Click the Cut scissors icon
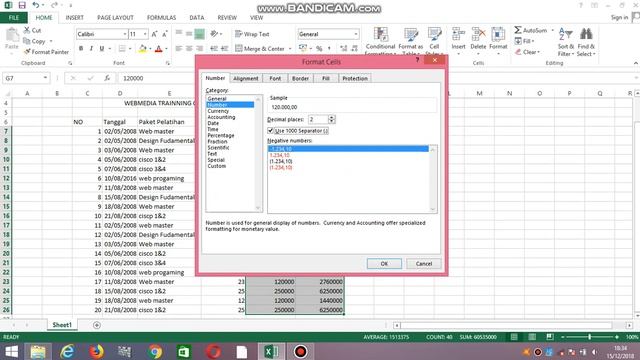 coord(27,30)
